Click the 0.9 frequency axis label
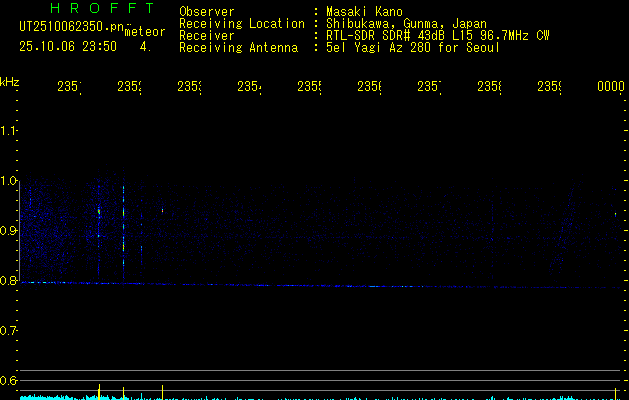This screenshot has height=400, width=629. pyautogui.click(x=8, y=231)
